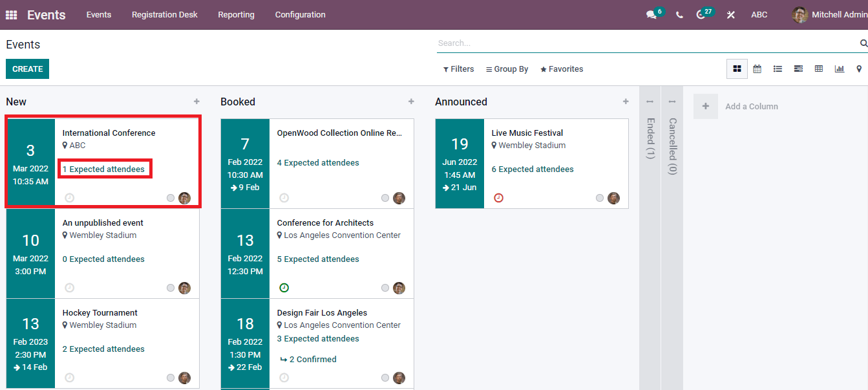Click the search input field
This screenshot has height=390, width=868.
coord(646,43)
